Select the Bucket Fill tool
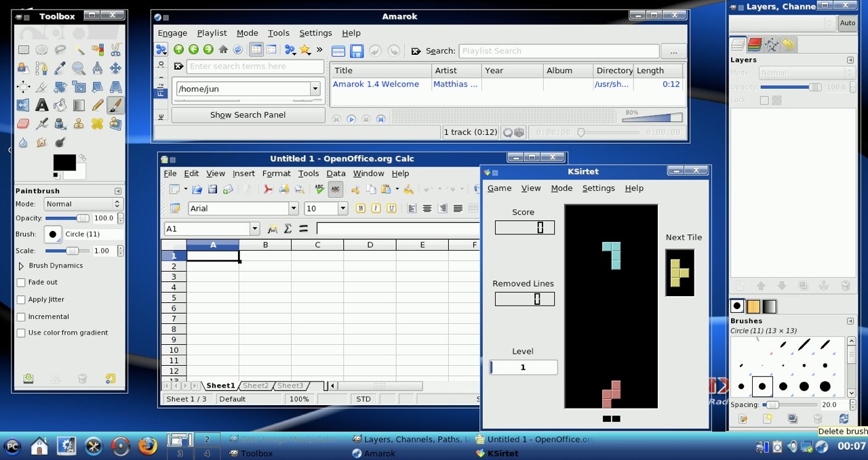 (60, 105)
